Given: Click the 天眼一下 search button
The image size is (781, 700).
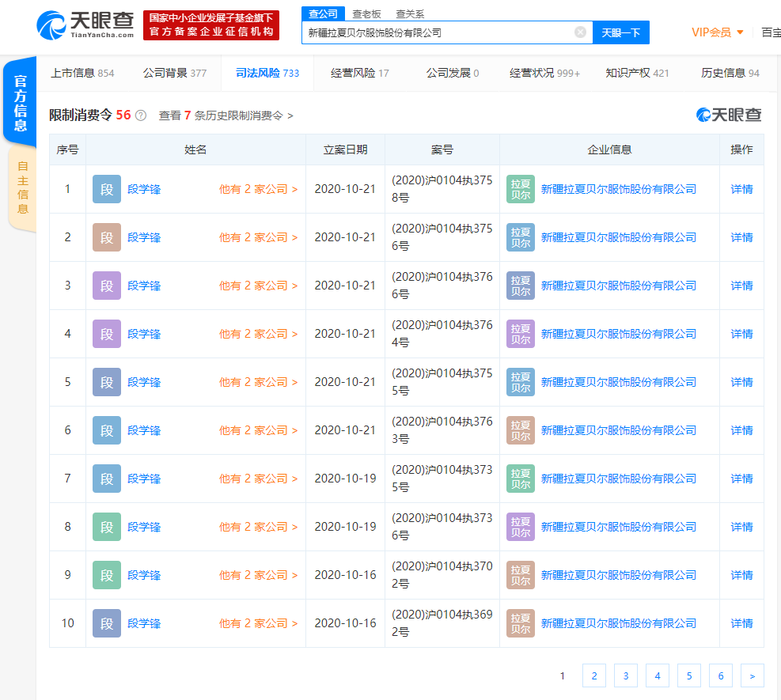Looking at the screenshot, I should (x=620, y=32).
